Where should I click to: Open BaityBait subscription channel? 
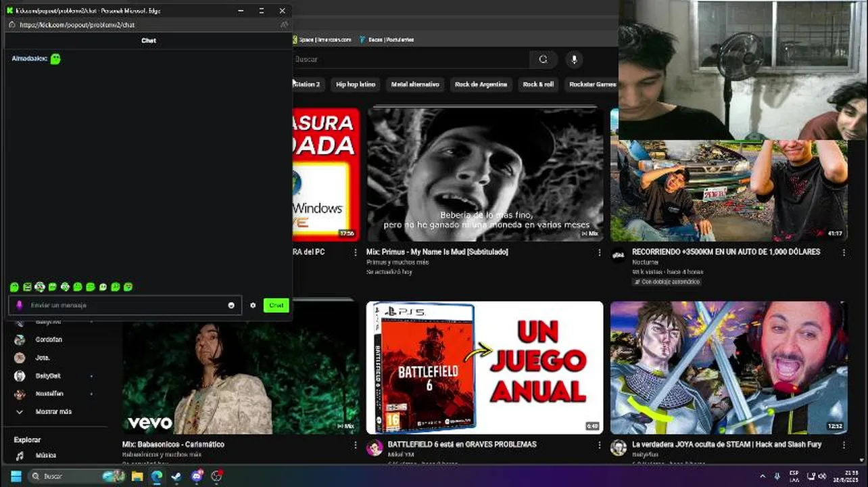(x=47, y=376)
